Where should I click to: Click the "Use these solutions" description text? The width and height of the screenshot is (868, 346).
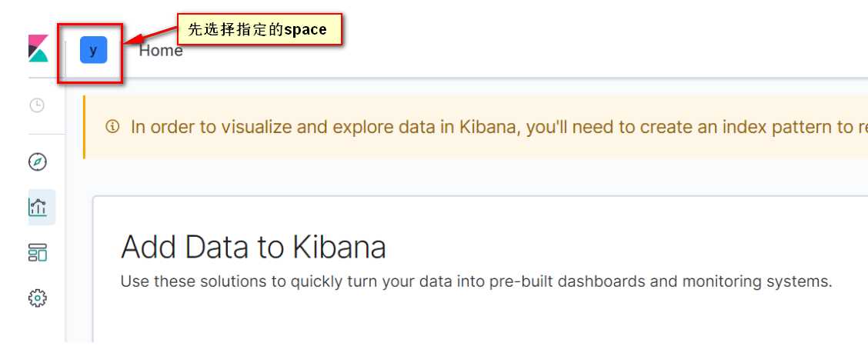[200, 281]
